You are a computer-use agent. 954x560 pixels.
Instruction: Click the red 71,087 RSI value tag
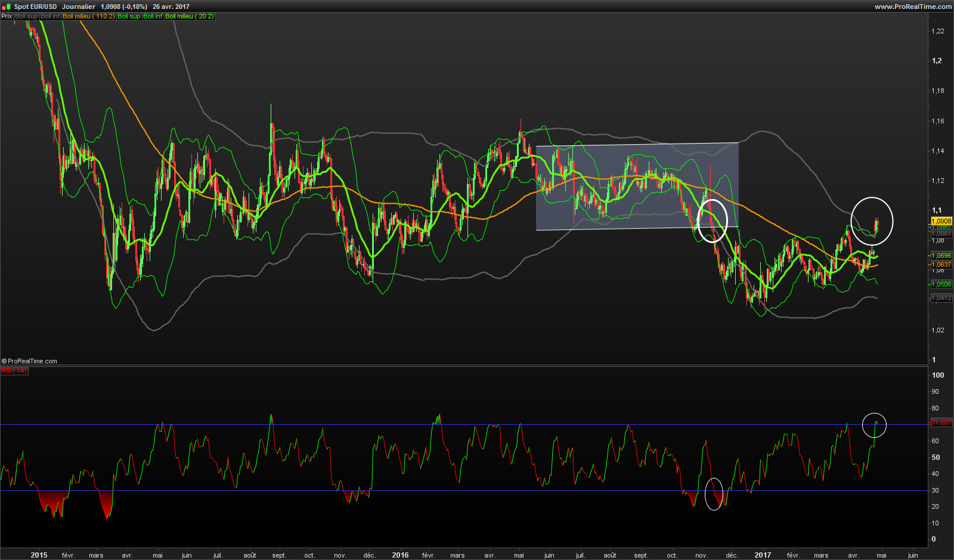click(941, 422)
